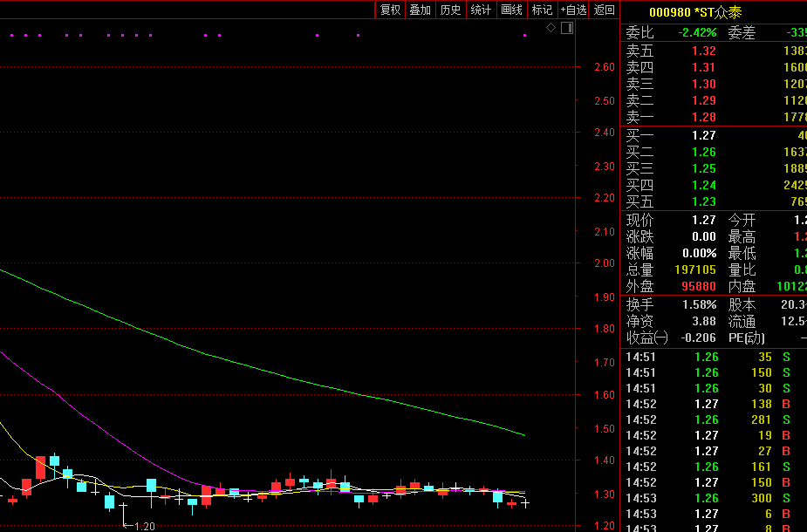Activate the 画线 drawing tool
The width and height of the screenshot is (807, 532).
pos(511,10)
